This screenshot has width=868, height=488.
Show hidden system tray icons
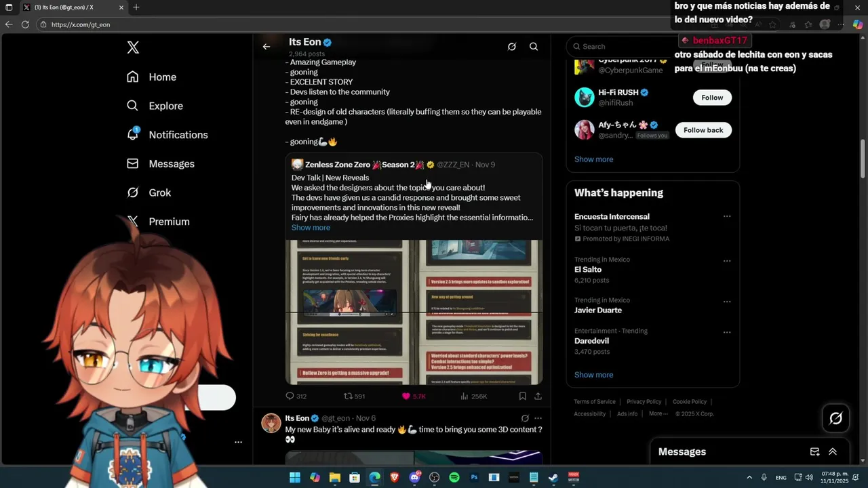(749, 477)
